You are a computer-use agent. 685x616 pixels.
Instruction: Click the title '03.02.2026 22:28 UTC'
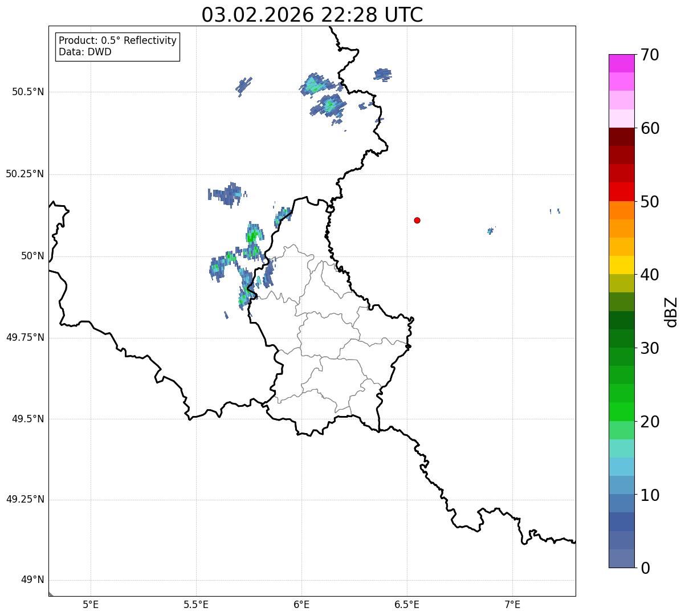[312, 15]
